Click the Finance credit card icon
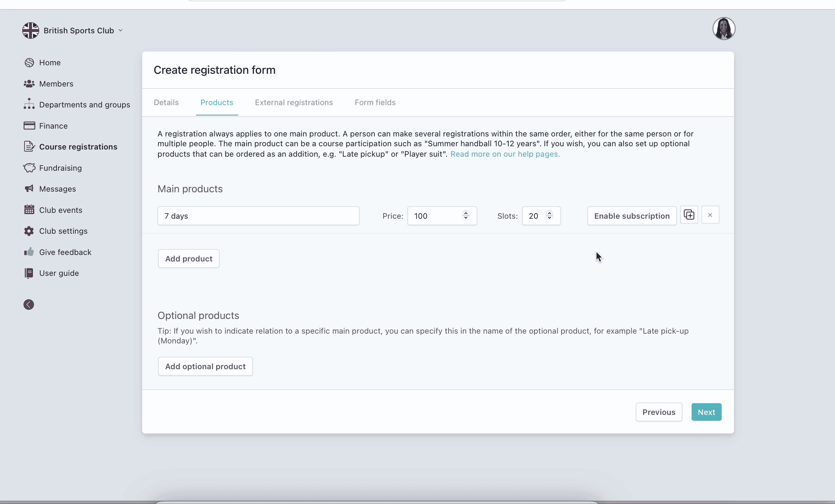Image resolution: width=835 pixels, height=504 pixels. click(29, 126)
